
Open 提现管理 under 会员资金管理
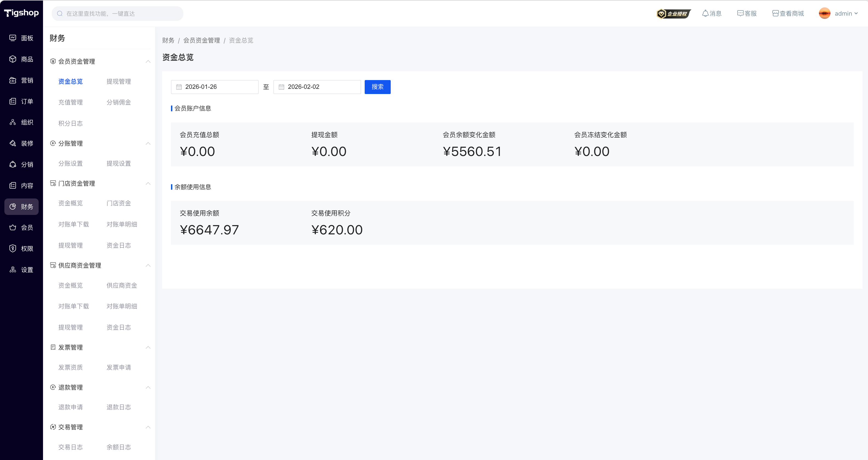point(119,82)
